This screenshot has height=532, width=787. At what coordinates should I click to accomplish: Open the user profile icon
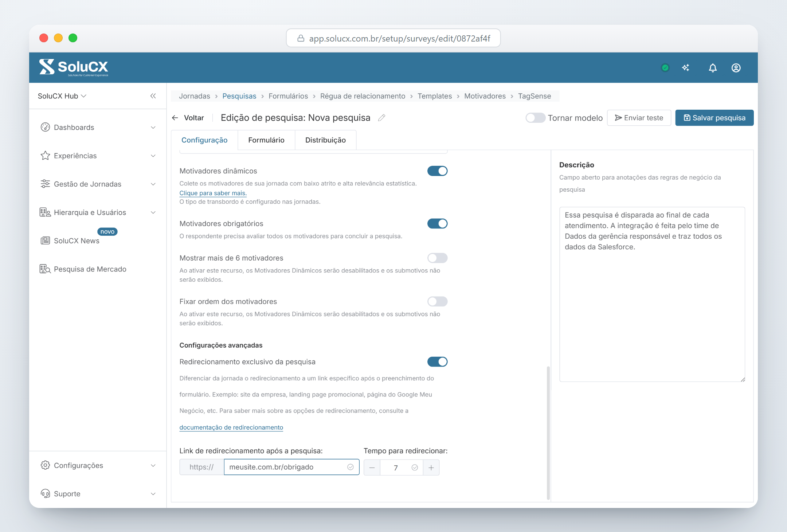tap(736, 68)
